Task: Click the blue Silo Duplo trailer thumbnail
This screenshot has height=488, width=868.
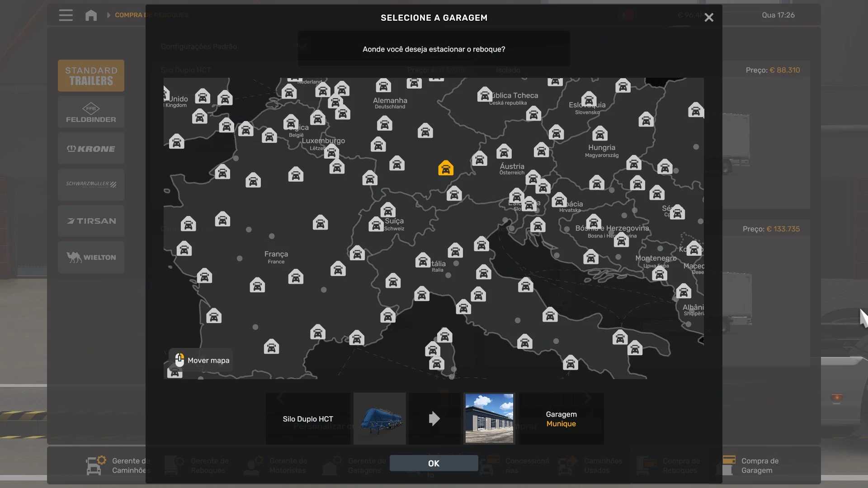Action: (380, 418)
